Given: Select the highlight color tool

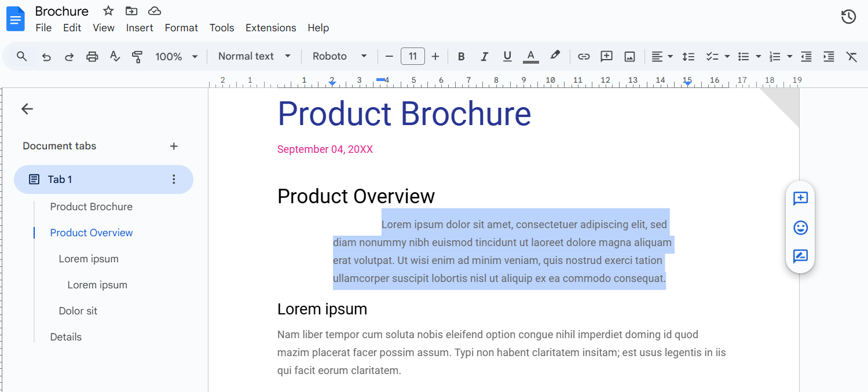Looking at the screenshot, I should click(x=554, y=56).
